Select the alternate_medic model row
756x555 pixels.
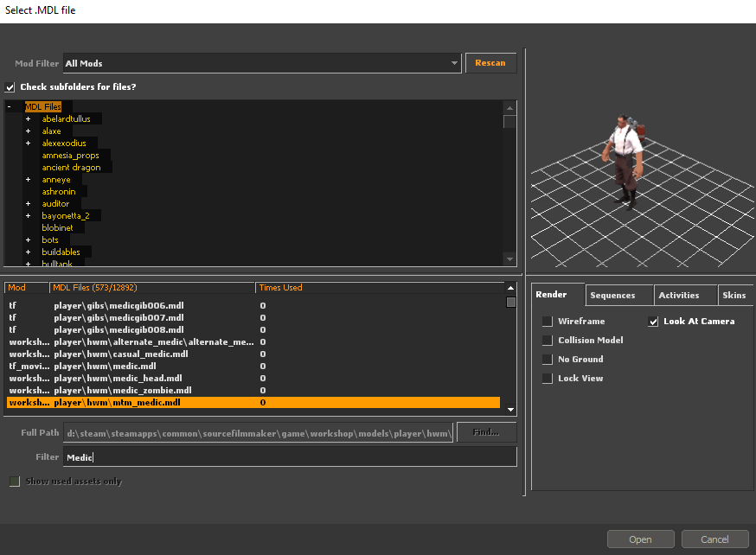253,341
